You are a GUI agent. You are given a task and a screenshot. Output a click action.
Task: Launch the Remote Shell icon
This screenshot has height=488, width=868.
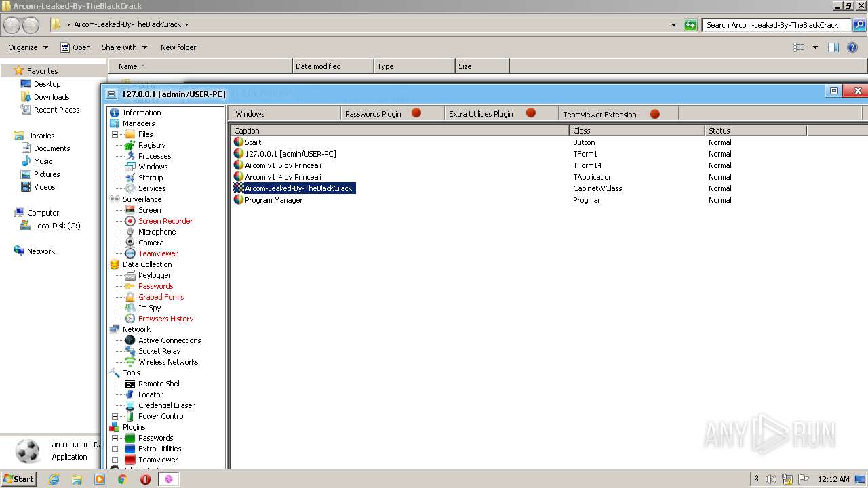[130, 384]
